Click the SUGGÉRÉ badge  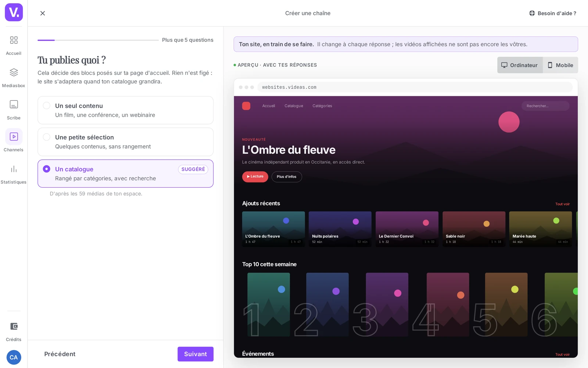point(193,169)
